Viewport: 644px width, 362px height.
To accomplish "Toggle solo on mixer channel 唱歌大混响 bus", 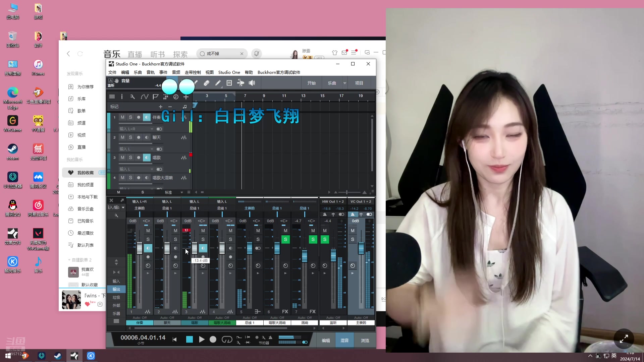I will point(285,239).
